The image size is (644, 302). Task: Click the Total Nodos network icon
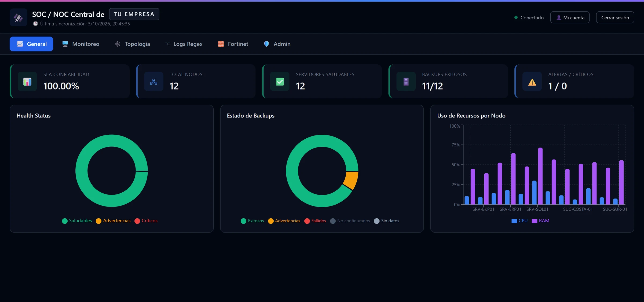[153, 82]
